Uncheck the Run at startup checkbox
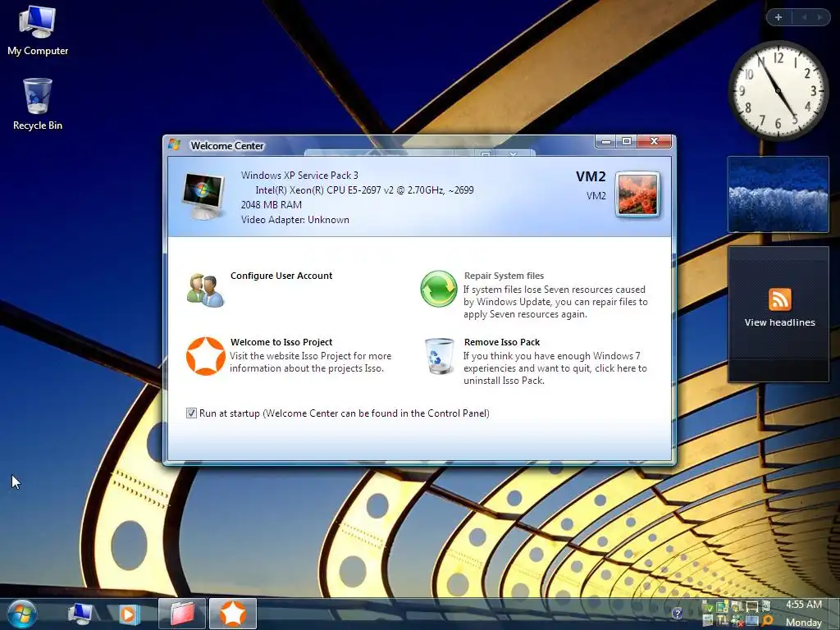This screenshot has height=630, width=840. [191, 413]
